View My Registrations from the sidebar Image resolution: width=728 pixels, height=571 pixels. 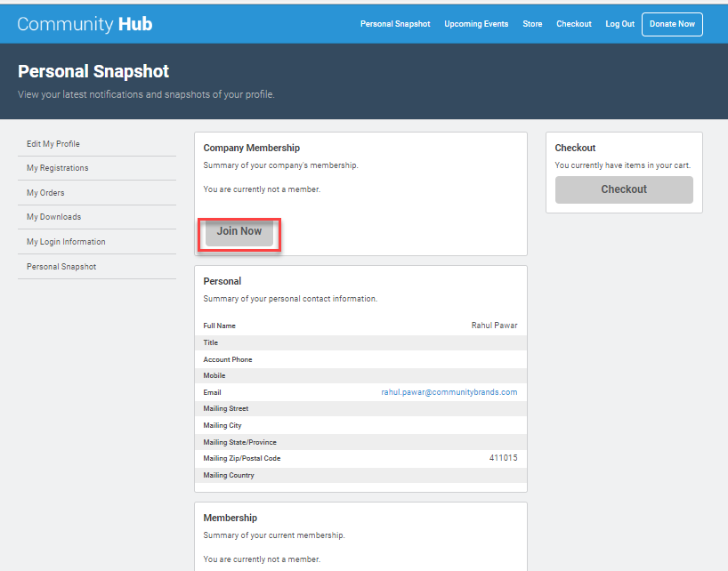tap(58, 168)
